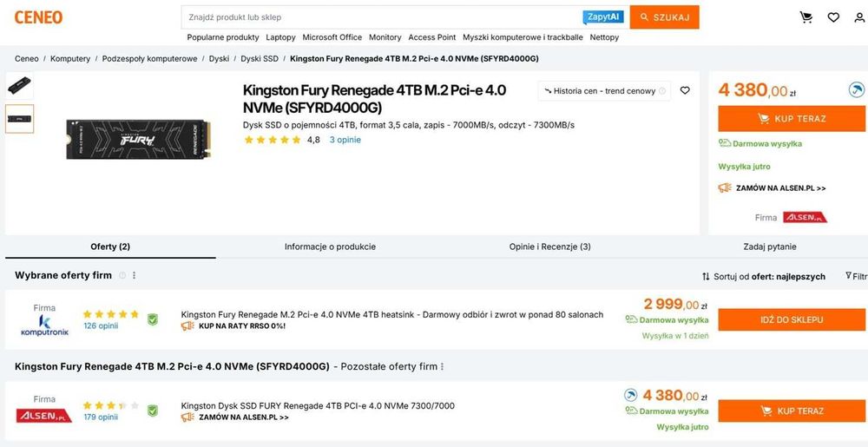Click the search input field
868x447 pixels.
(x=382, y=17)
